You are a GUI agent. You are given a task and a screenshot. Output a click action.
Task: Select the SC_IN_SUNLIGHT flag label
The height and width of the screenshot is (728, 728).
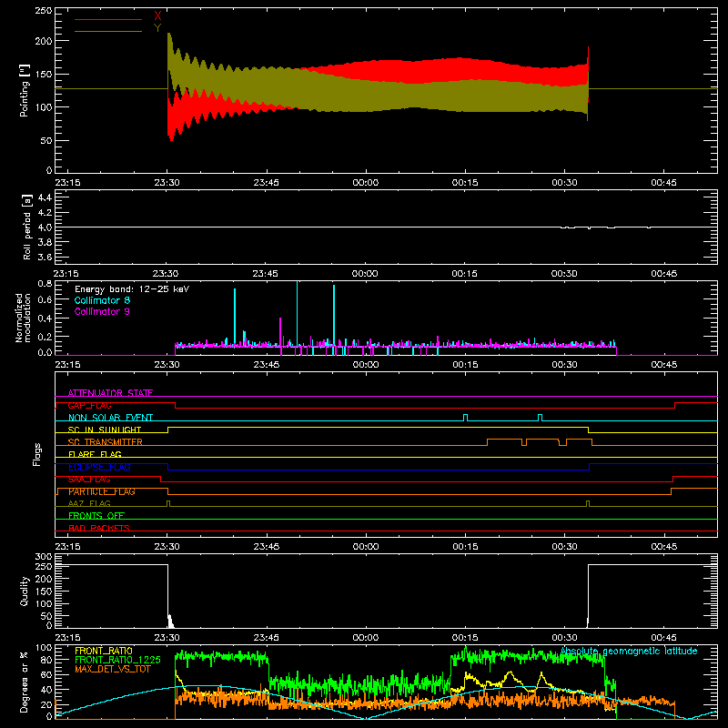[105, 430]
